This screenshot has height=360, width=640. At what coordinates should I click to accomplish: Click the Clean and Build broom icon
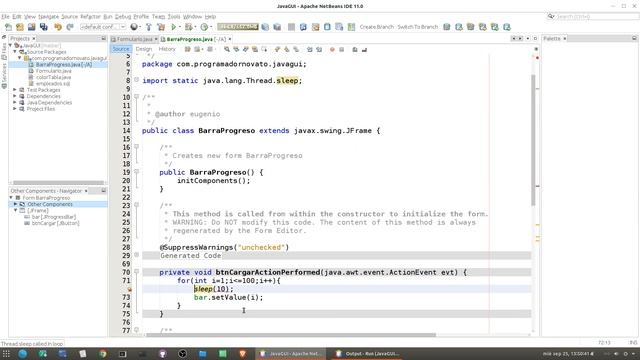[x=161, y=27]
